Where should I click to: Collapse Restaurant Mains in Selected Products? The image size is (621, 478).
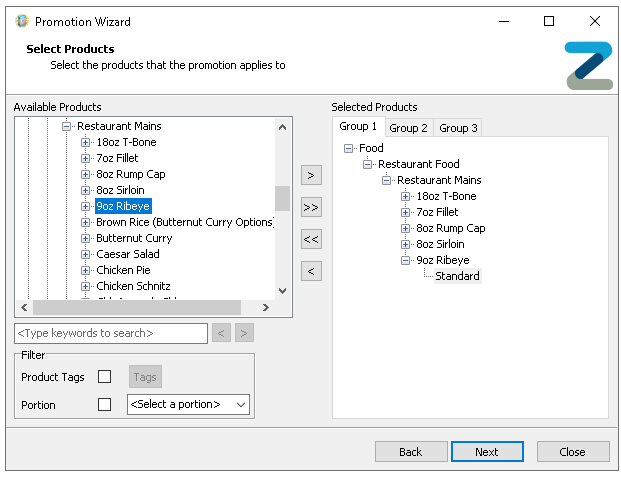coord(387,180)
